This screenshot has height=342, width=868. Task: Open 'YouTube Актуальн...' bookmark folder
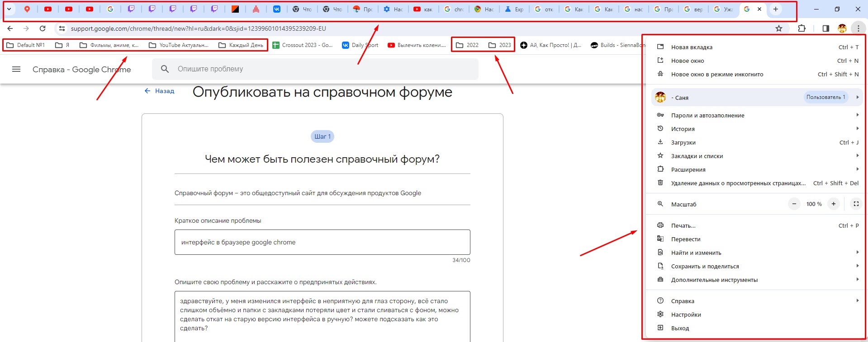click(179, 45)
